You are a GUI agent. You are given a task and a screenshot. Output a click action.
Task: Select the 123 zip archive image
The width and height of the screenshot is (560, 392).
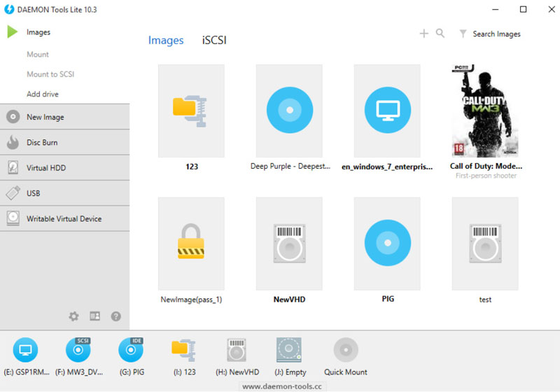[x=191, y=111]
